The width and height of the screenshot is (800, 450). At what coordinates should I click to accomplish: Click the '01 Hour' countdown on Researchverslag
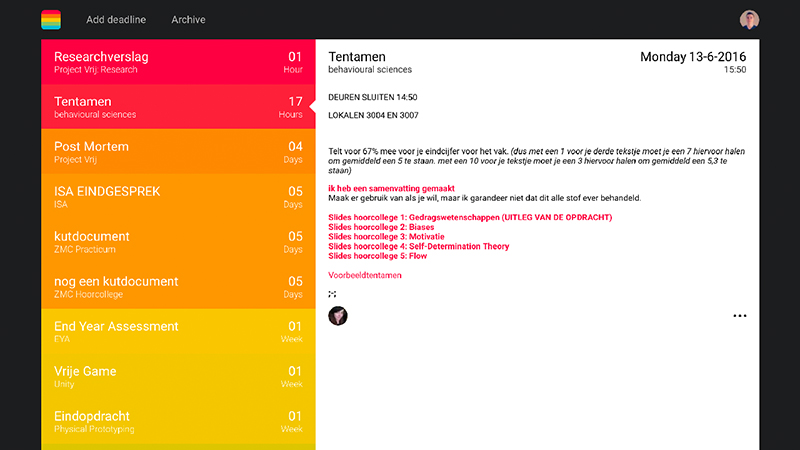coord(293,62)
